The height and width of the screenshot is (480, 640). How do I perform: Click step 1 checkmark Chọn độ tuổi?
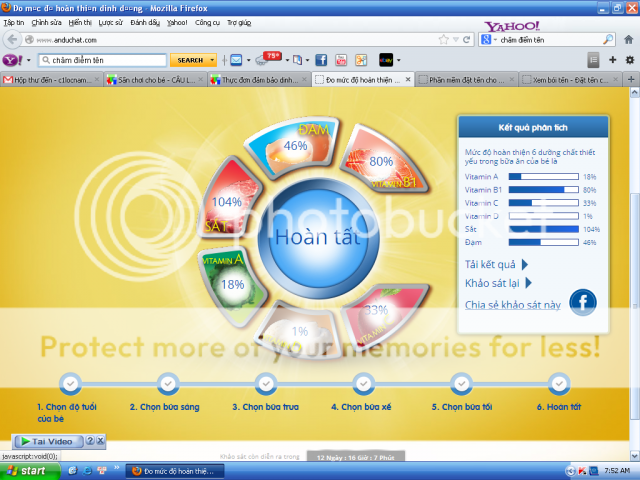[x=69, y=383]
